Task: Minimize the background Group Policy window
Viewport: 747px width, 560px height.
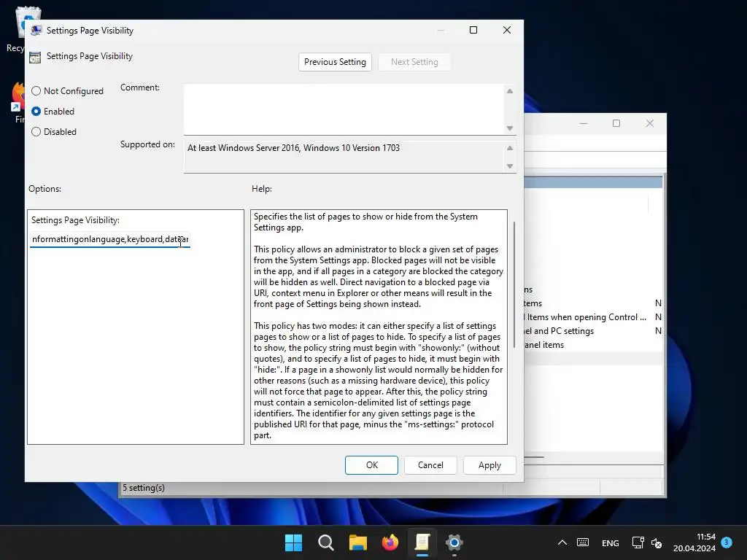Action: [583, 123]
